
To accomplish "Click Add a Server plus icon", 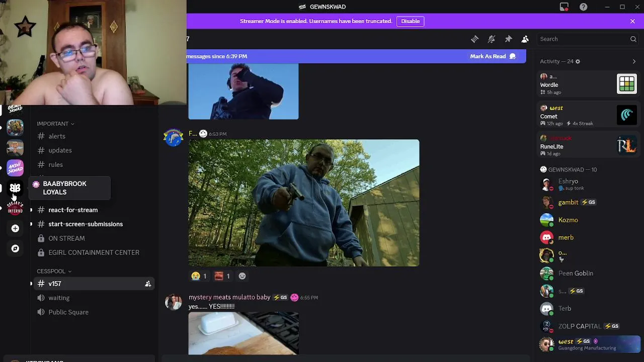I will click(x=15, y=228).
